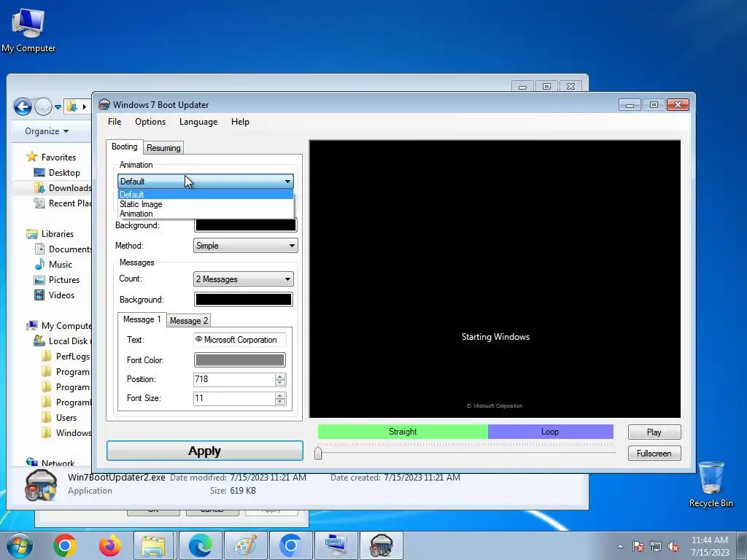
Task: Click the muted volume tray icon
Action: [x=673, y=546]
